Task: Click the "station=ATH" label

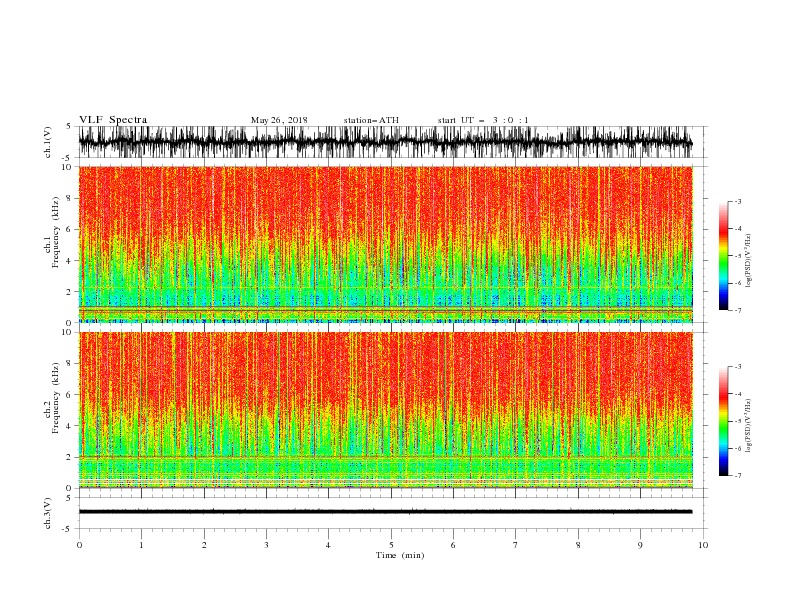Action: (371, 120)
